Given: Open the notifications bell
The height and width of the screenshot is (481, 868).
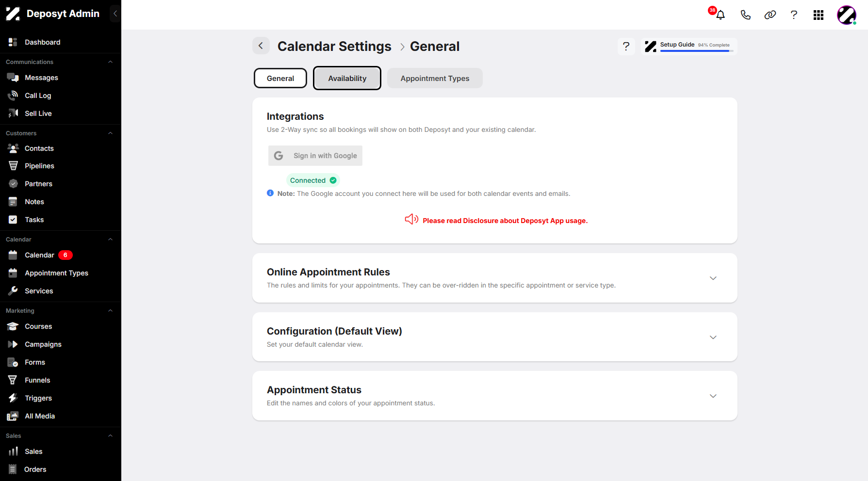Looking at the screenshot, I should coord(721,15).
